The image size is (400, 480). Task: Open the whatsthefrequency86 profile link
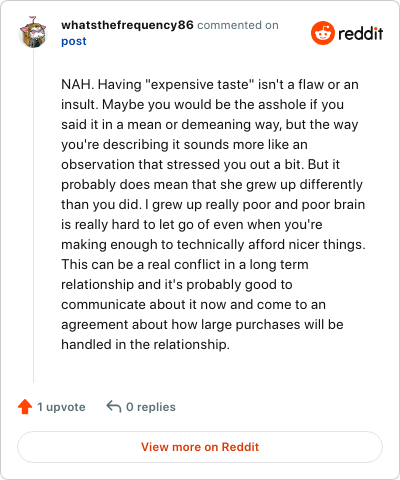point(127,25)
